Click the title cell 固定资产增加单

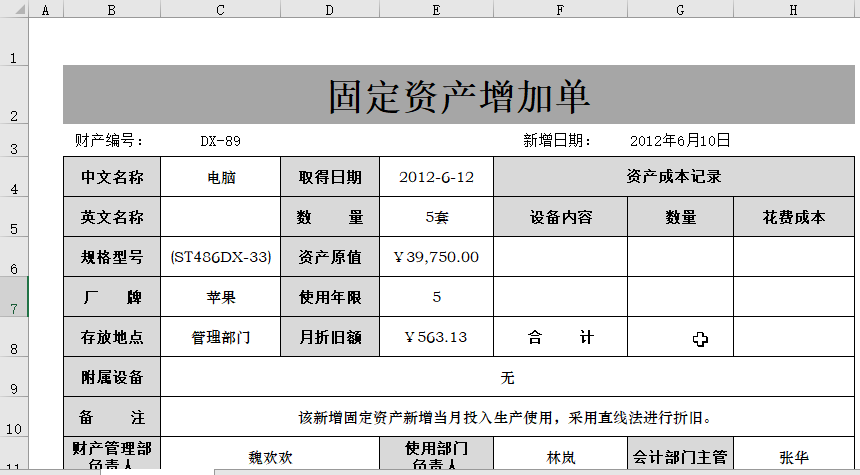[458, 95]
